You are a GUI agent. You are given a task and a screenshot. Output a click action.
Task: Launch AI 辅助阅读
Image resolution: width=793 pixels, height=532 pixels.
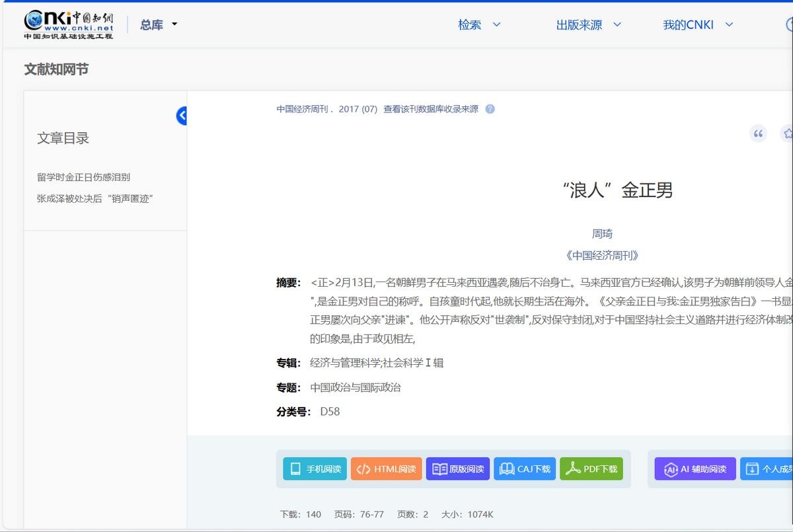695,469
